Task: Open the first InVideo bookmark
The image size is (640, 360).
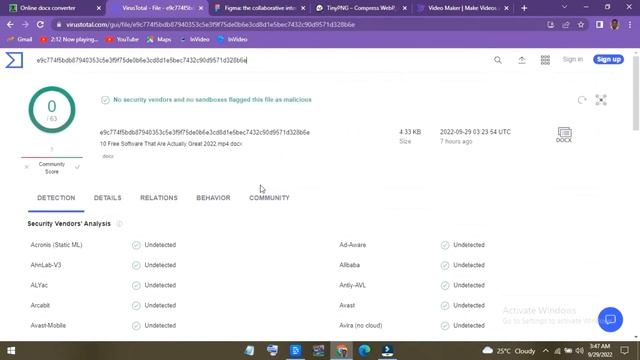Action: [x=195, y=40]
